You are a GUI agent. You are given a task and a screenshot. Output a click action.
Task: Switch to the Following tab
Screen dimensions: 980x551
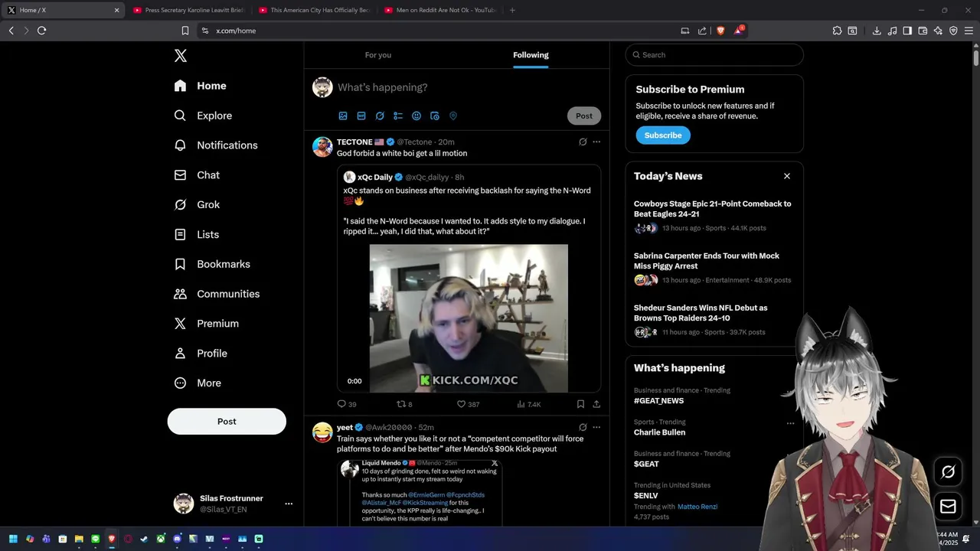point(531,55)
